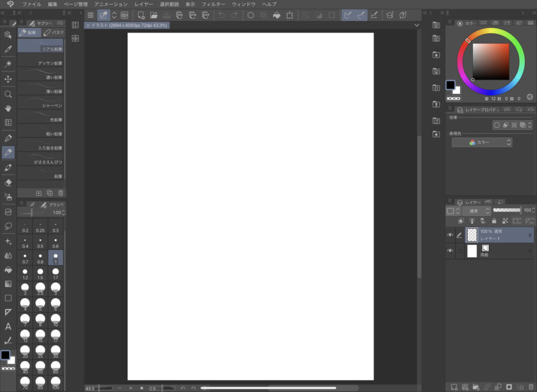This screenshot has width=537, height=392.
Task: Toggle Set as reference layer lighthouse icon
Action: pos(472,221)
